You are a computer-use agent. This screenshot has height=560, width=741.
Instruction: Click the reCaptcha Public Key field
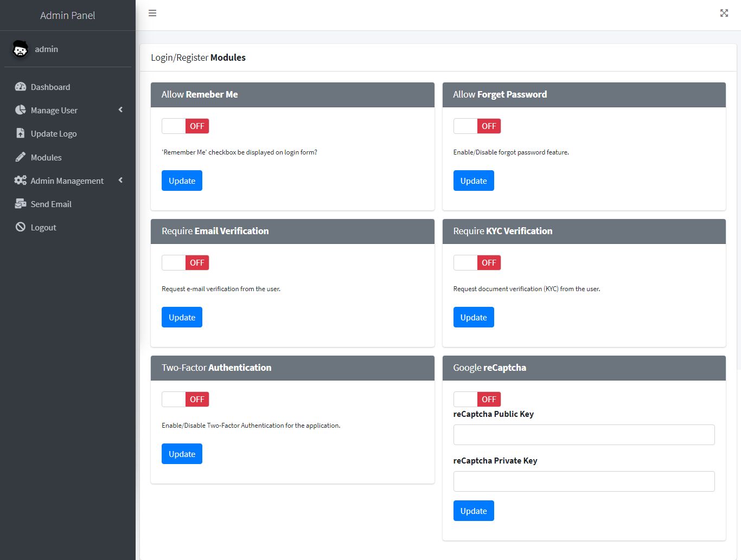coord(584,435)
